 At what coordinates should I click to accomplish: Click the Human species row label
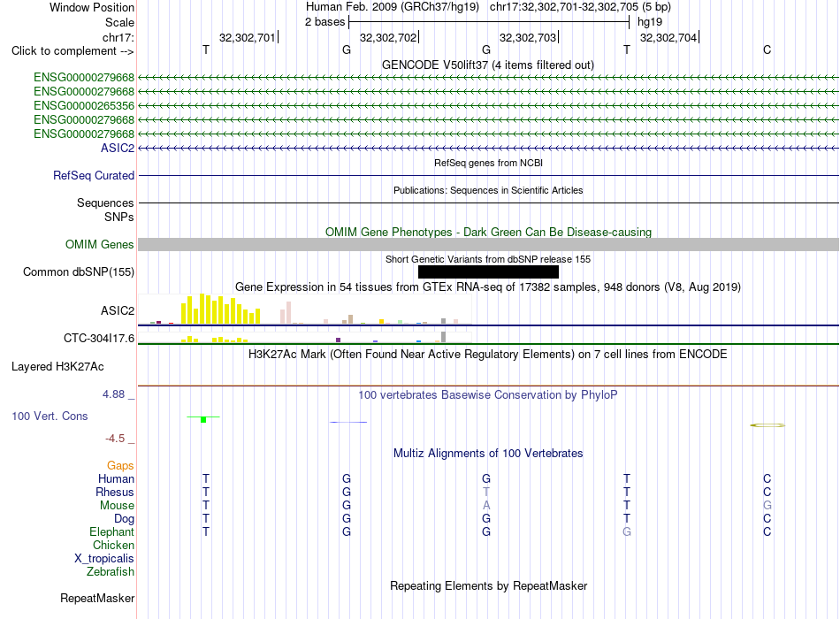(116, 478)
